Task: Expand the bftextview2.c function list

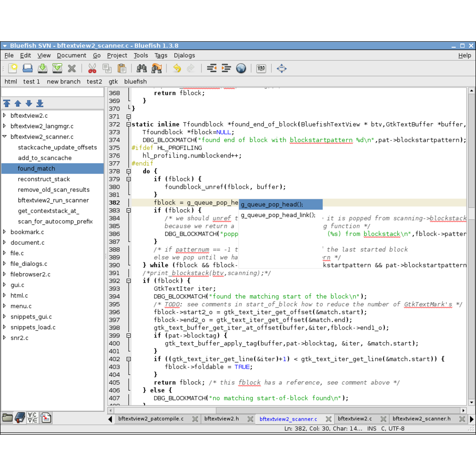Action: point(4,115)
